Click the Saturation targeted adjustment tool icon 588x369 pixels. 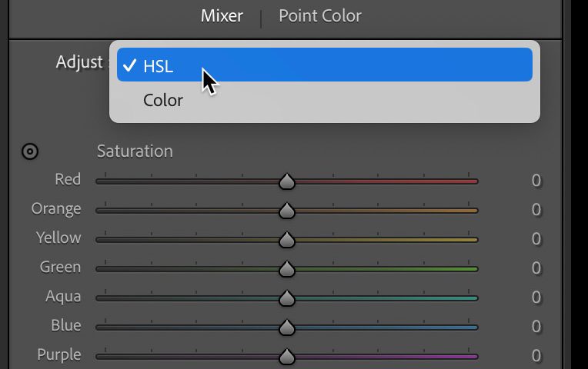pyautogui.click(x=30, y=151)
